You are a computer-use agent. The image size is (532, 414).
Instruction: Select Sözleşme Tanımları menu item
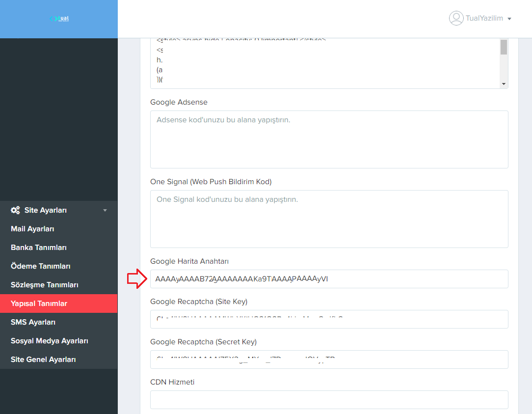coord(59,285)
